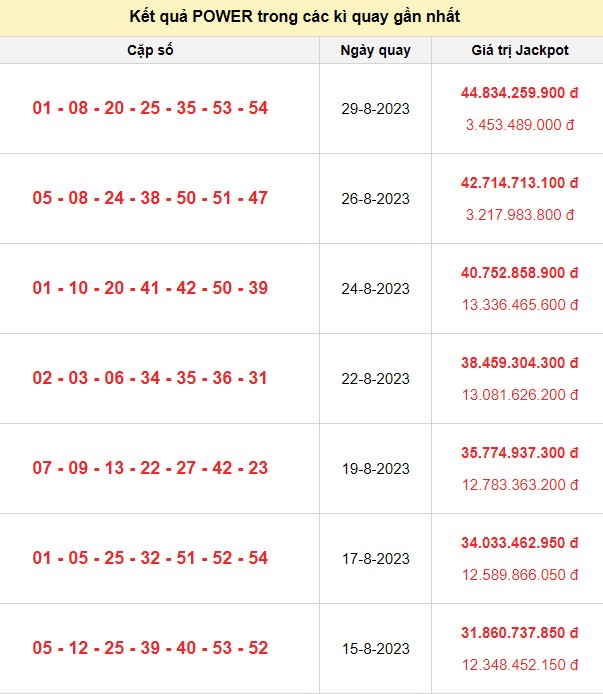Click jackpot value 35.774.937.300 đ

[520, 453]
